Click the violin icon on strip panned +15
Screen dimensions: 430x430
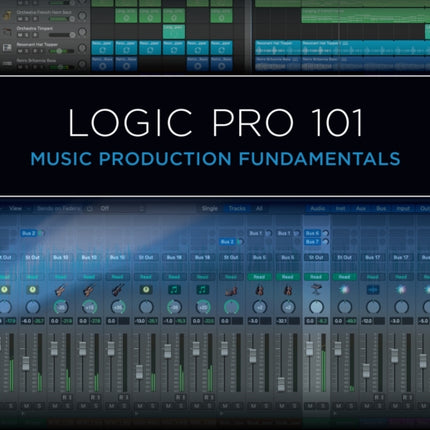[89, 289]
